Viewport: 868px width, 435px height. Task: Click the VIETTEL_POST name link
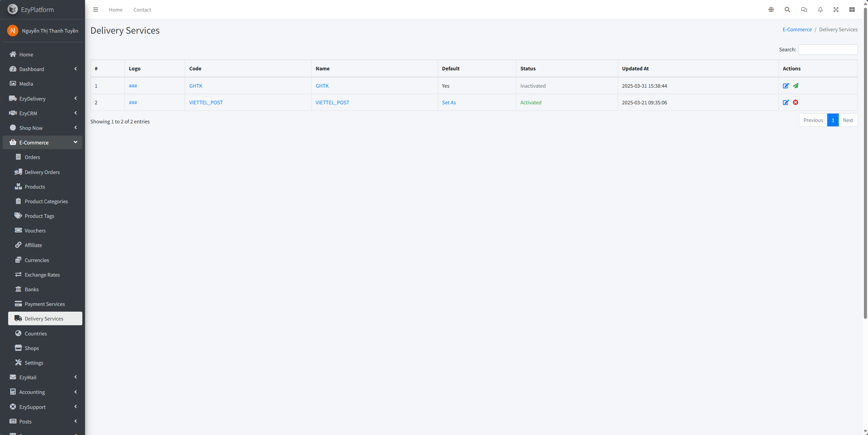[x=332, y=102]
